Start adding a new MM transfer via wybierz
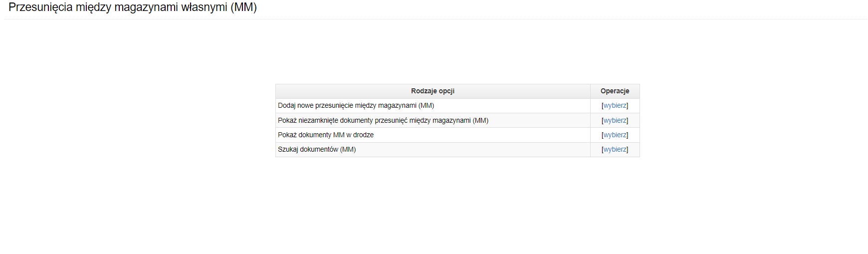The height and width of the screenshot is (254, 868). tap(615, 106)
